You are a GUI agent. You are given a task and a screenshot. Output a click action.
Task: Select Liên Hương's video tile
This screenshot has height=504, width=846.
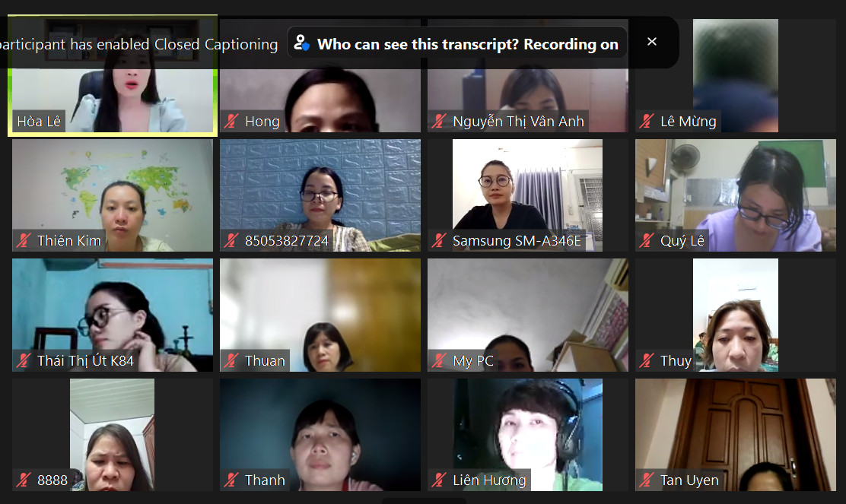pyautogui.click(x=528, y=435)
